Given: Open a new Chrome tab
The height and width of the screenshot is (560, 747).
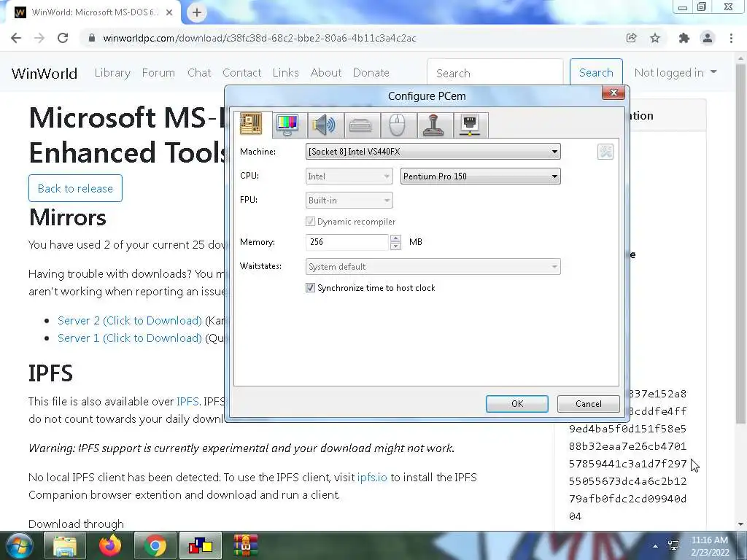Looking at the screenshot, I should click(197, 12).
